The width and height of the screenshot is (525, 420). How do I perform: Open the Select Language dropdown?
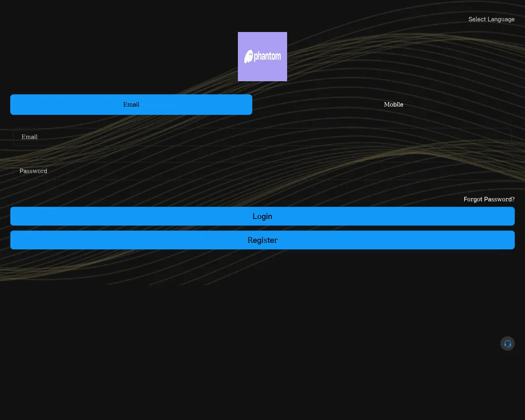click(491, 19)
